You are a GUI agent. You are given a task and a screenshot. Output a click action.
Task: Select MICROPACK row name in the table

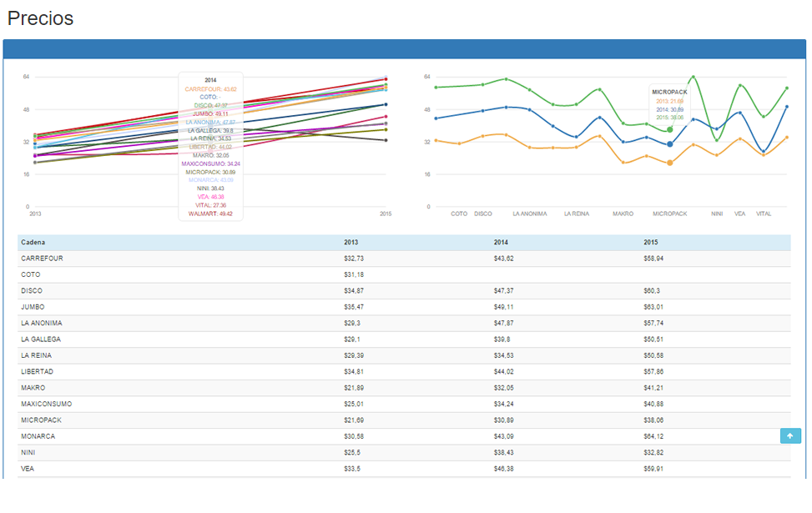coord(42,420)
